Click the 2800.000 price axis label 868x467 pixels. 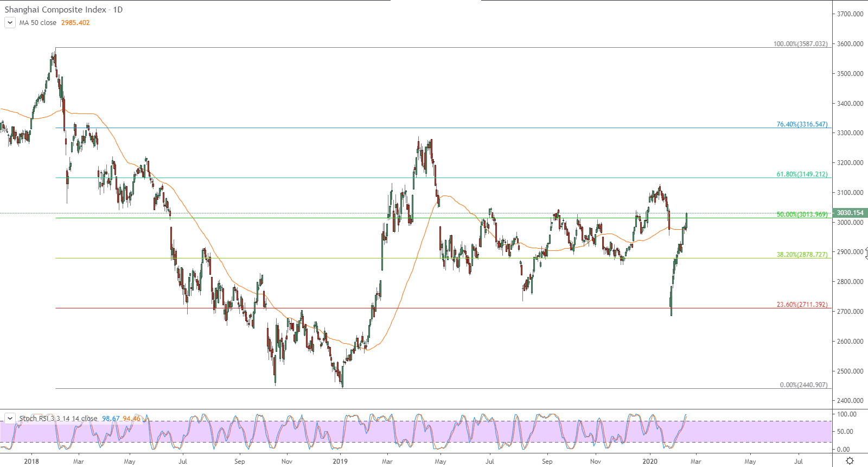[x=850, y=282]
